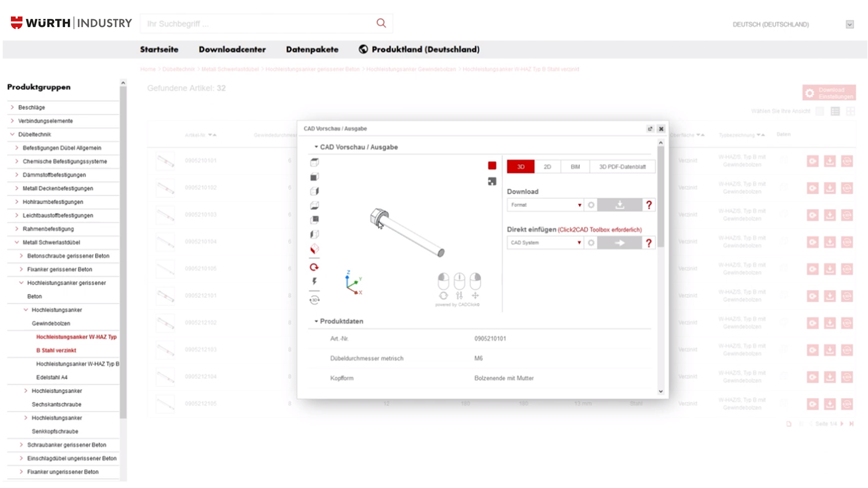Open Produktland (Deutschland) menu
The width and height of the screenshot is (868, 488).
click(x=419, y=49)
